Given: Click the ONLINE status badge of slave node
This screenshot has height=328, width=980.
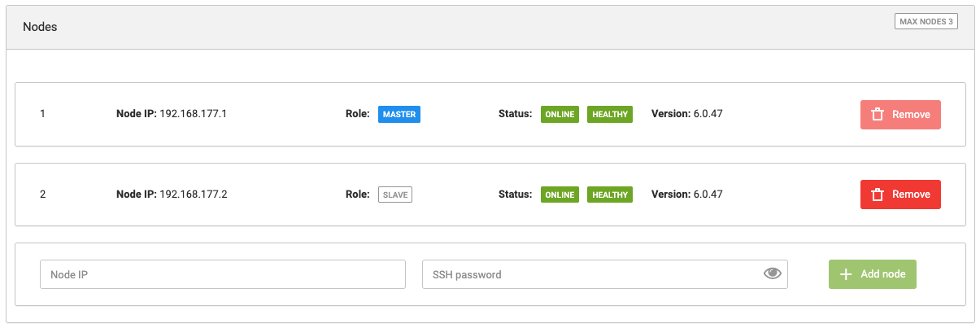Looking at the screenshot, I should (x=560, y=195).
